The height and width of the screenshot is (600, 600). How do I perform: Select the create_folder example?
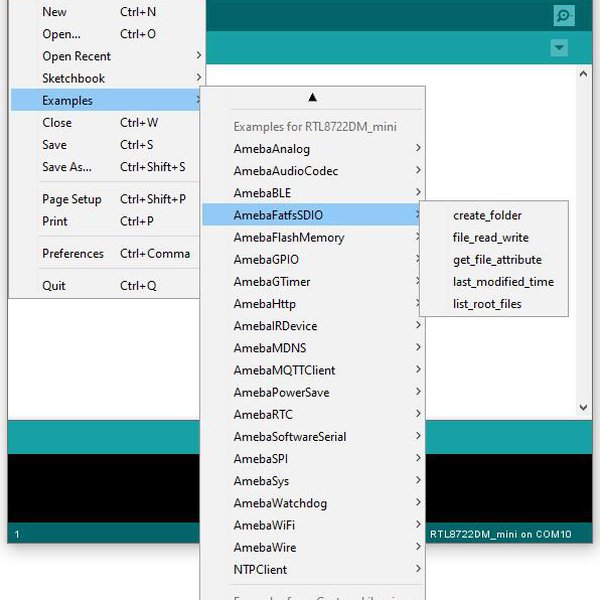[x=487, y=215]
